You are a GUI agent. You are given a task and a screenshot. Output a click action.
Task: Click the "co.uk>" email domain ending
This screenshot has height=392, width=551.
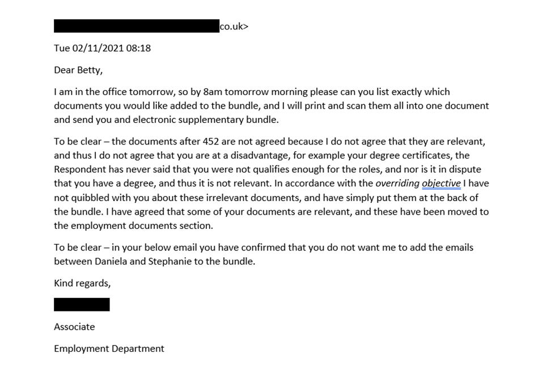(x=234, y=26)
